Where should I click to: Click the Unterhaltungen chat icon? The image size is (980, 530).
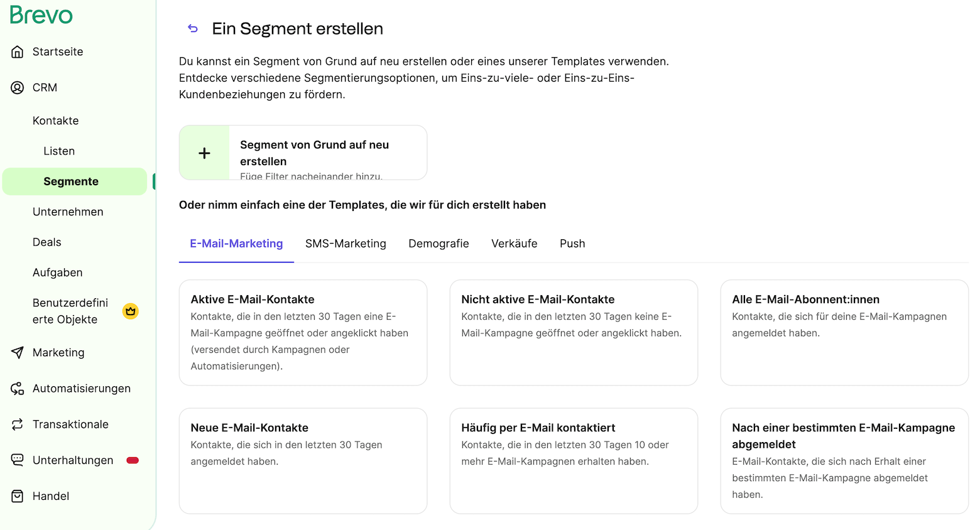[x=18, y=460]
